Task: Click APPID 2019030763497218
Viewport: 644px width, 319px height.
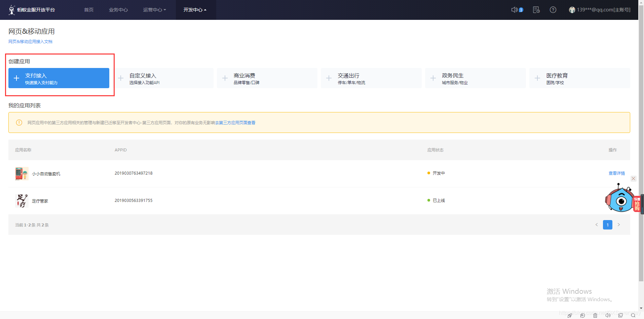Action: point(134,173)
